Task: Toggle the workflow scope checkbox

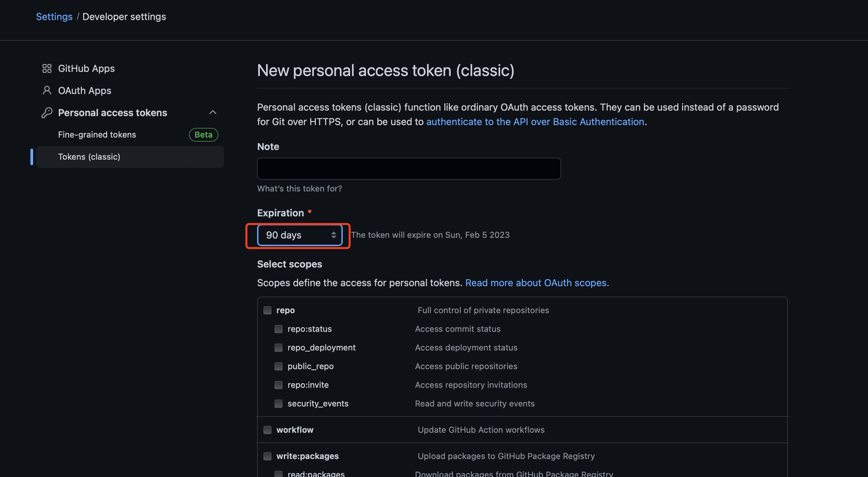Action: pyautogui.click(x=267, y=430)
